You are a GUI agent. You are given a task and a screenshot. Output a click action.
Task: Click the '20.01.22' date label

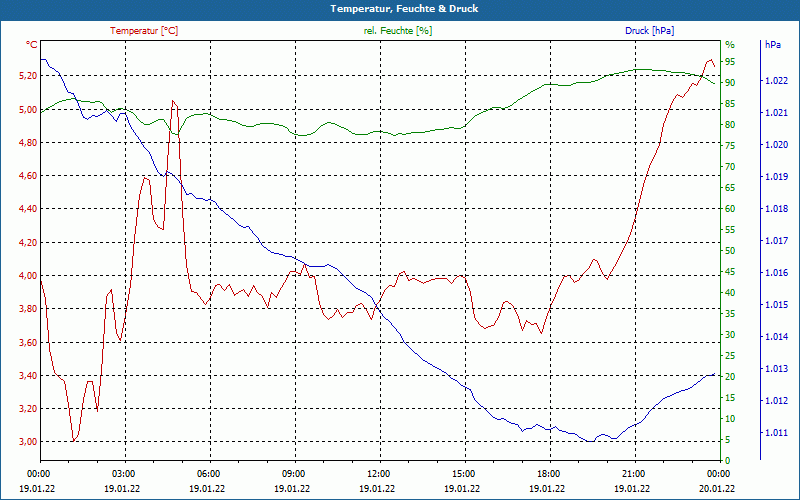pyautogui.click(x=717, y=488)
